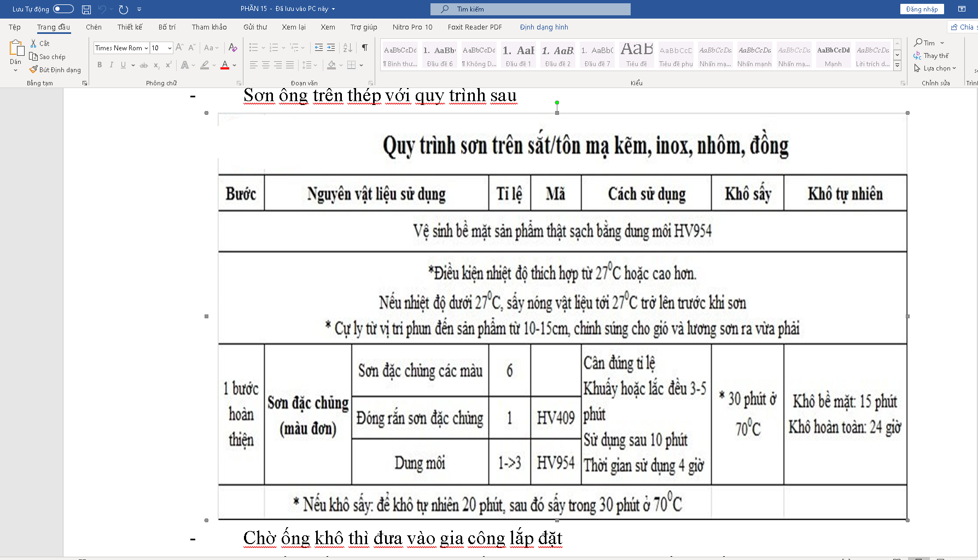Click the Increase Font Size icon
978x560 pixels.
point(179,48)
